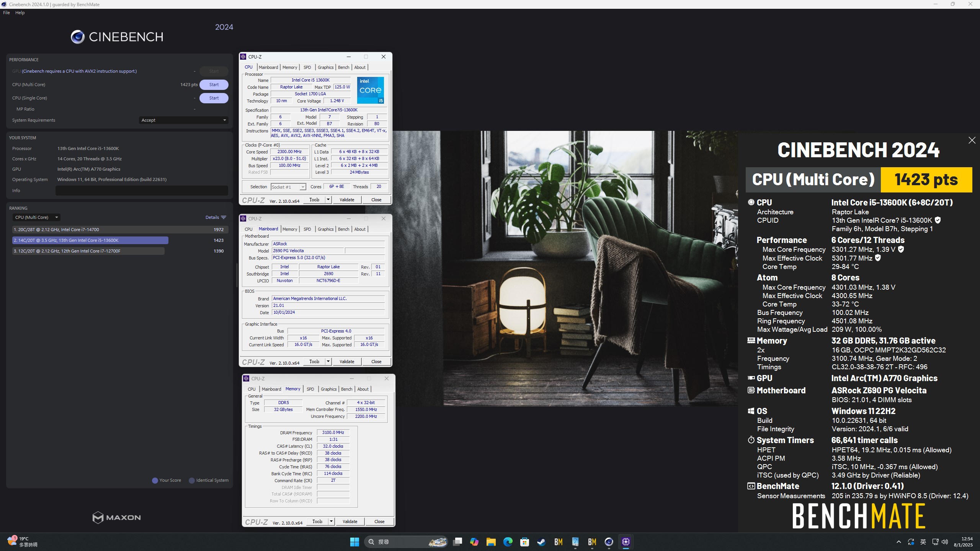Select ranking row Intel Core i7-14700

tap(120, 230)
